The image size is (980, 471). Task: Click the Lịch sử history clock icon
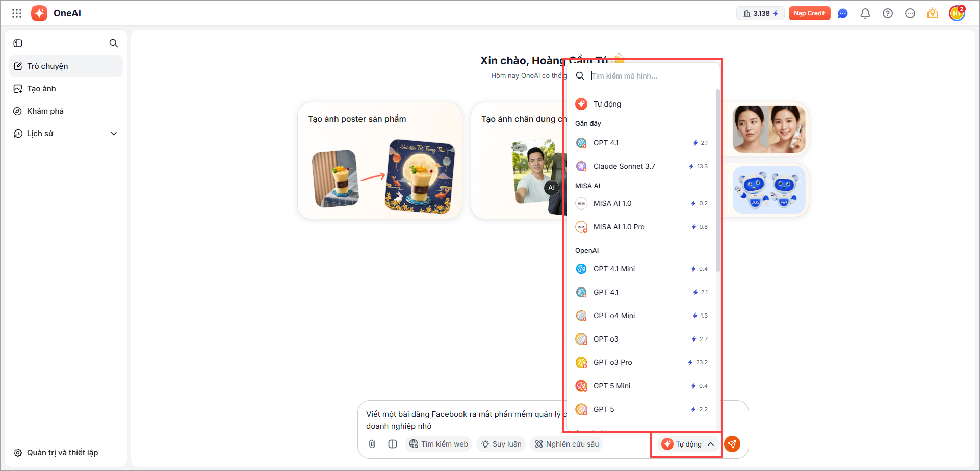click(18, 134)
